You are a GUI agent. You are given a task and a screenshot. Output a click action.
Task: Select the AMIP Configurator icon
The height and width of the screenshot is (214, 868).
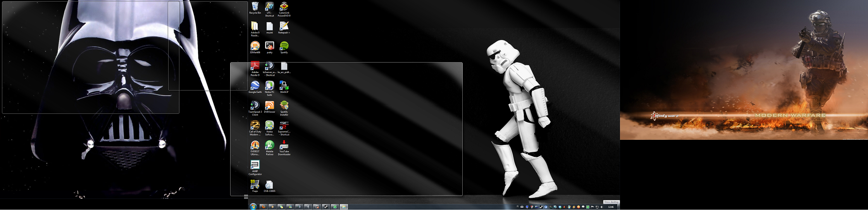[255, 165]
